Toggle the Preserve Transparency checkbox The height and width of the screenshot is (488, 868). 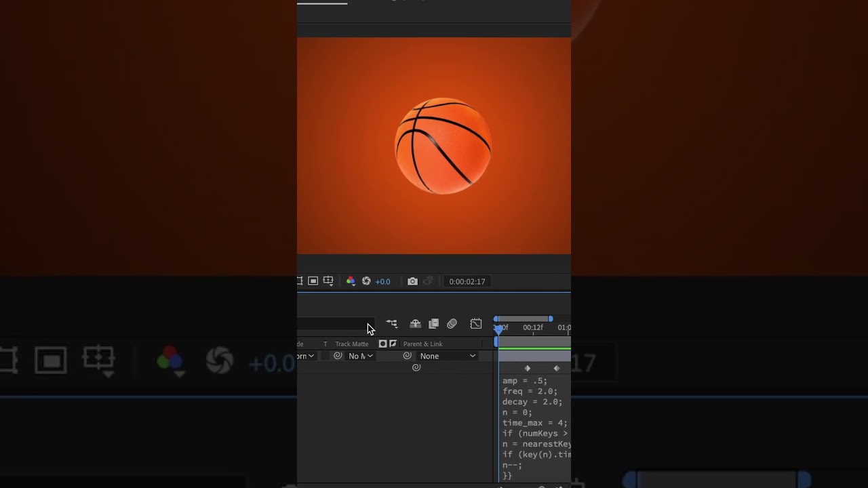(325, 356)
